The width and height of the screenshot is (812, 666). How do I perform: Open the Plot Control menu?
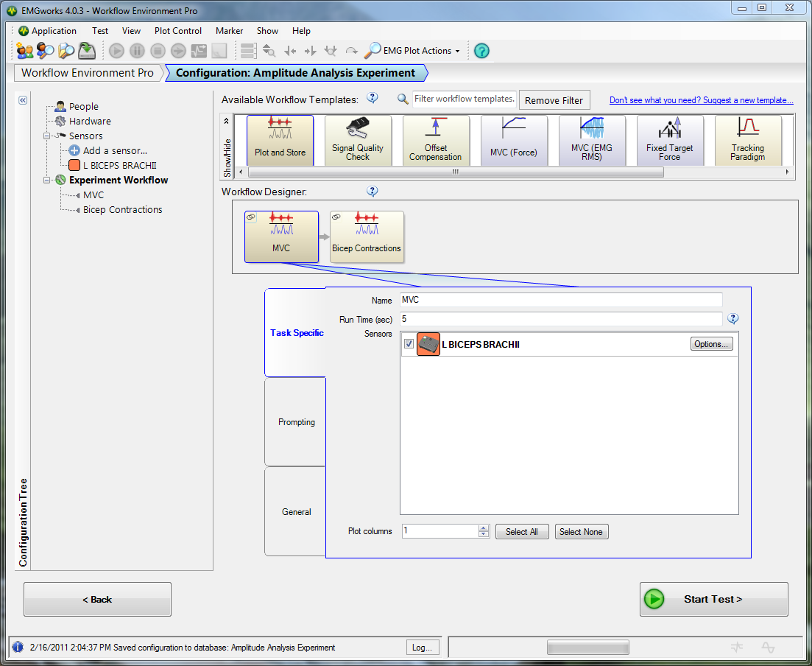177,31
